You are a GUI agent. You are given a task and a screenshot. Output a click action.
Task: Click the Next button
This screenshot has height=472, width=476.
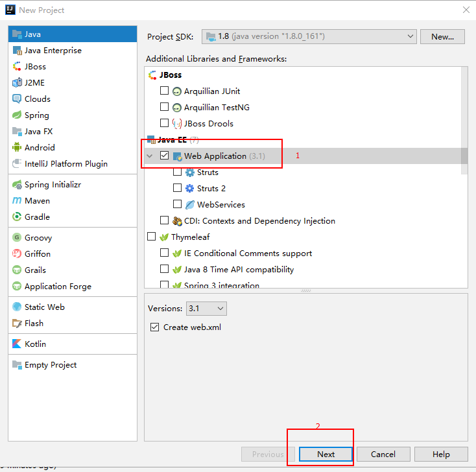326,454
